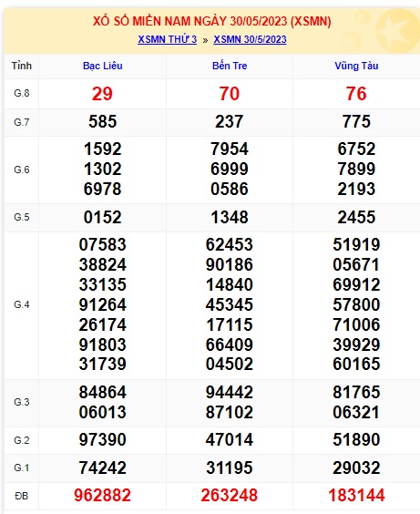Select Vũng Tàu special prize 183144

click(356, 495)
